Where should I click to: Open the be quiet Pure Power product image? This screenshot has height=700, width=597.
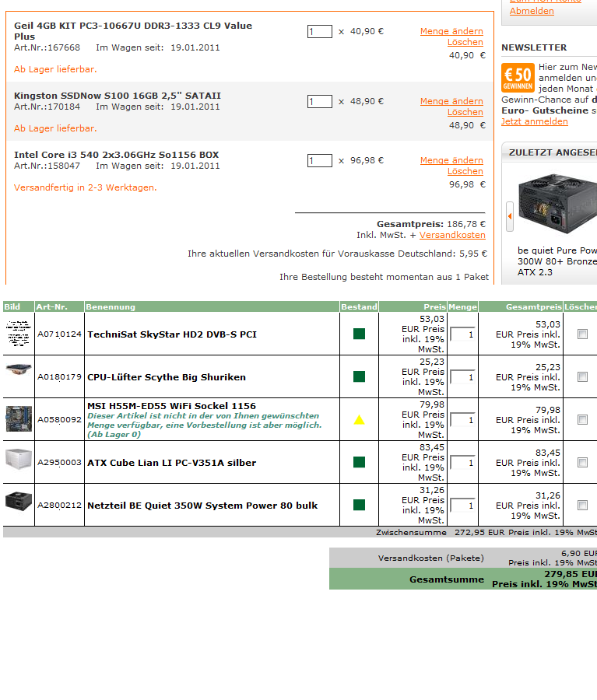557,205
